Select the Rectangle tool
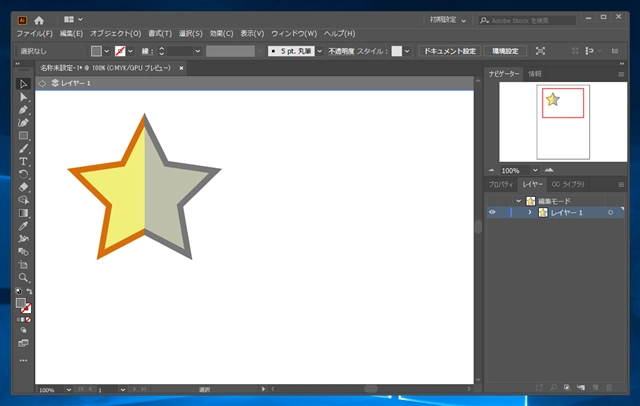Screen dimensions: 640x406 pyautogui.click(x=23, y=135)
